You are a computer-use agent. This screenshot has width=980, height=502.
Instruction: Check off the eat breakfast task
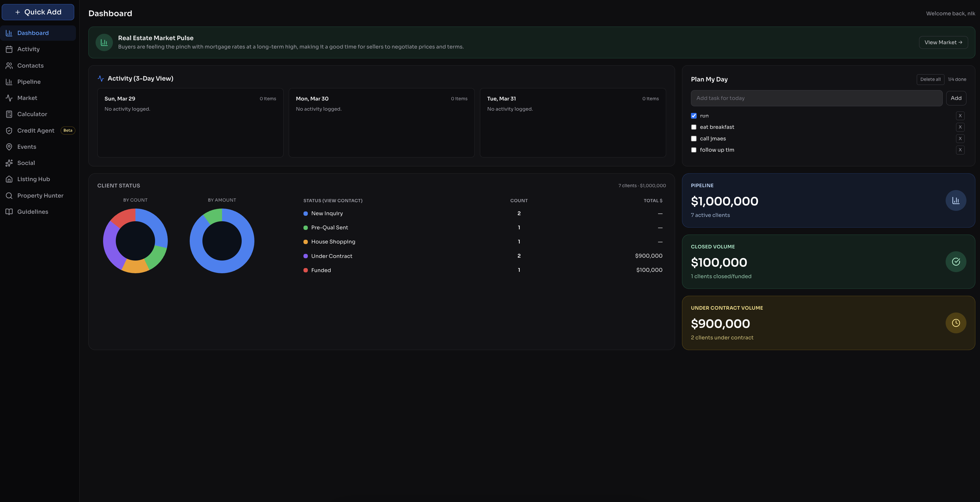click(x=694, y=127)
